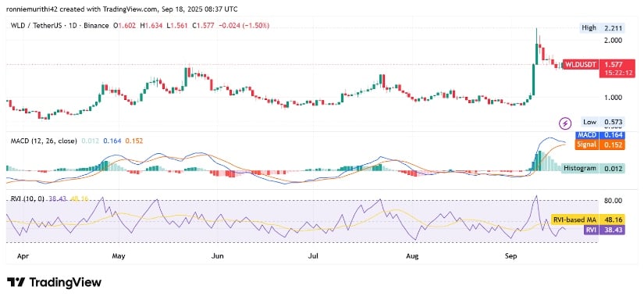Click the Aug date axis label
The width and height of the screenshot is (644, 300).
pyautogui.click(x=412, y=256)
